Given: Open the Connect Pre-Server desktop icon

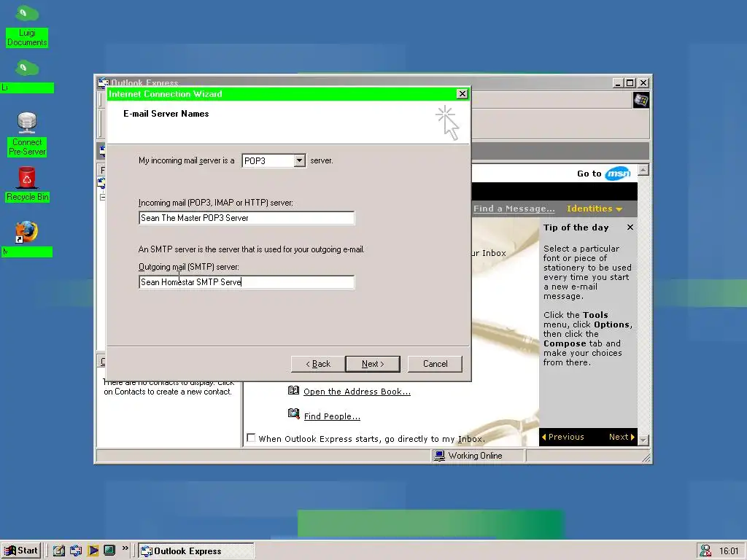Looking at the screenshot, I should pos(27,134).
